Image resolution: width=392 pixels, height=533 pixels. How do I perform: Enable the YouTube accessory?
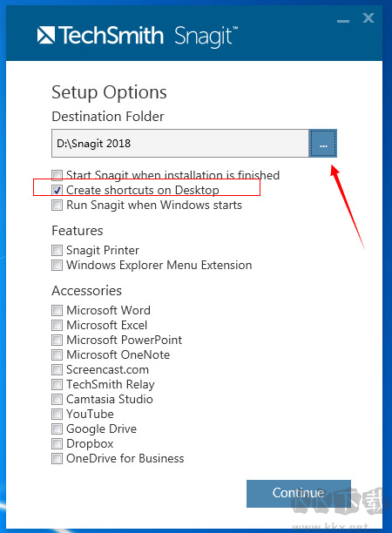pos(57,414)
